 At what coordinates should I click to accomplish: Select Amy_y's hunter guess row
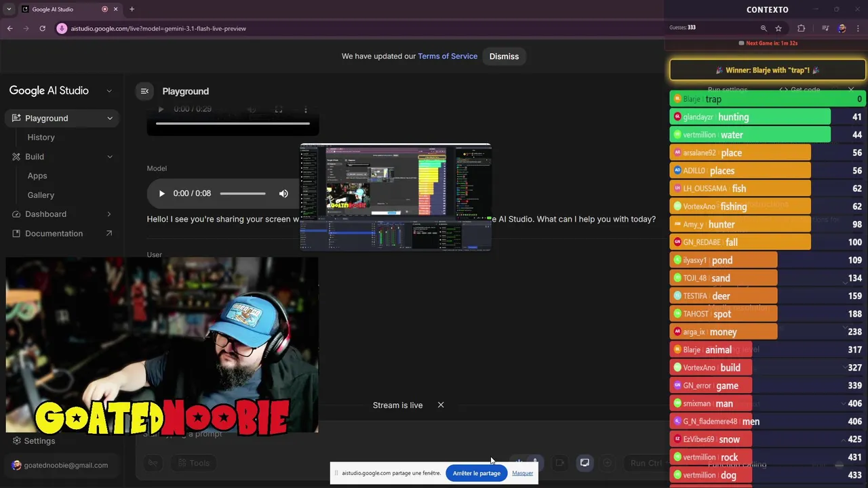point(768,224)
